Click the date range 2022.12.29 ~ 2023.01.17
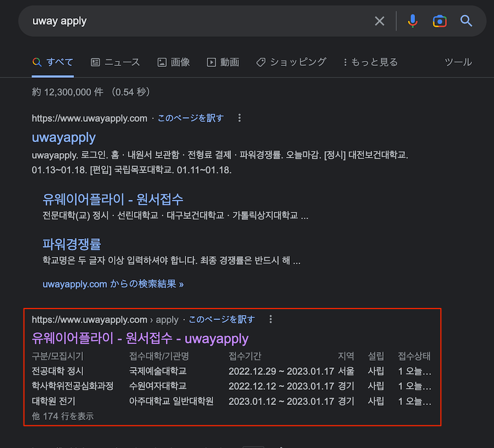The height and width of the screenshot is (448, 494). click(x=282, y=372)
